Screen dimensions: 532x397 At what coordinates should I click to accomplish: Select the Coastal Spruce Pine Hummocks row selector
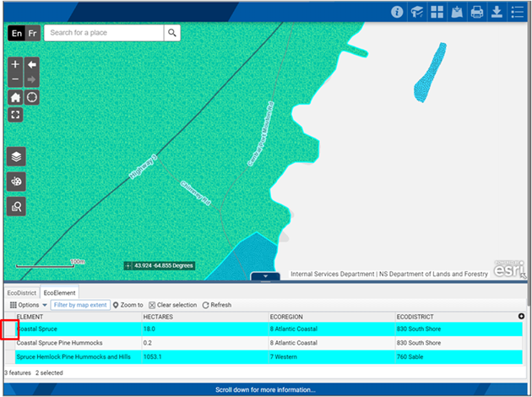(10, 343)
